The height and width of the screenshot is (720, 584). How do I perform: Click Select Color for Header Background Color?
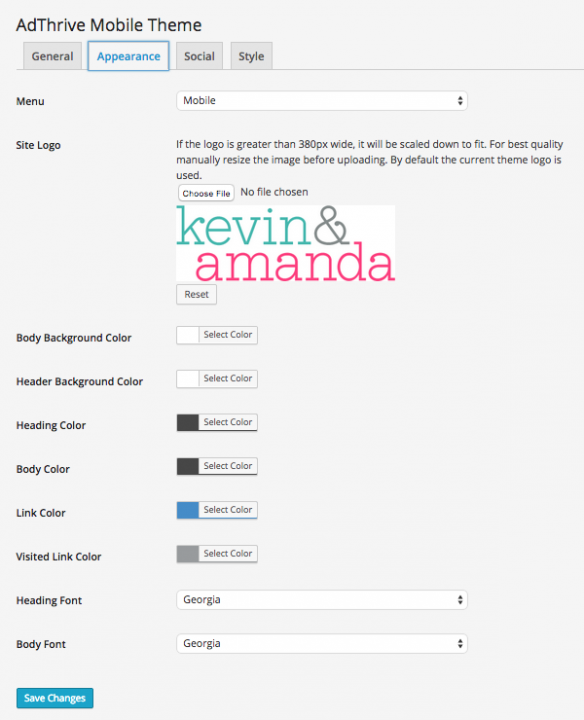[228, 378]
